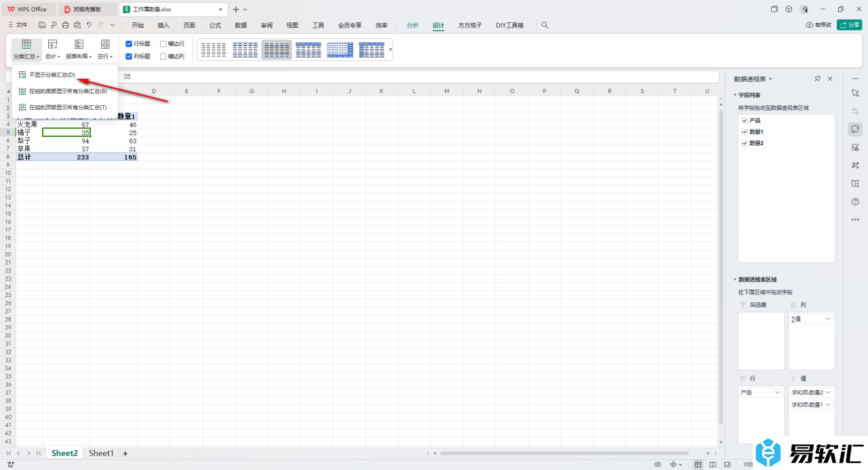Click the undo arrow icon
The height and width of the screenshot is (470, 868).
tap(89, 25)
